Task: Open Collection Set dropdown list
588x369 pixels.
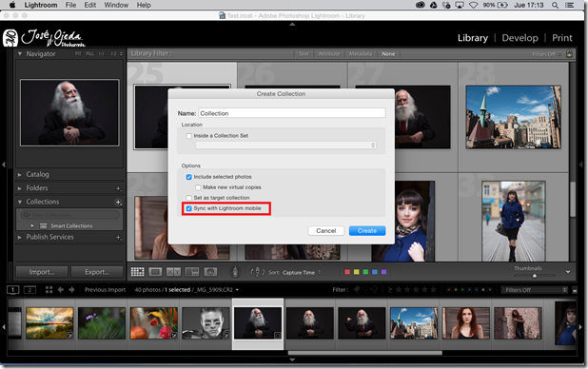Action: [x=285, y=146]
